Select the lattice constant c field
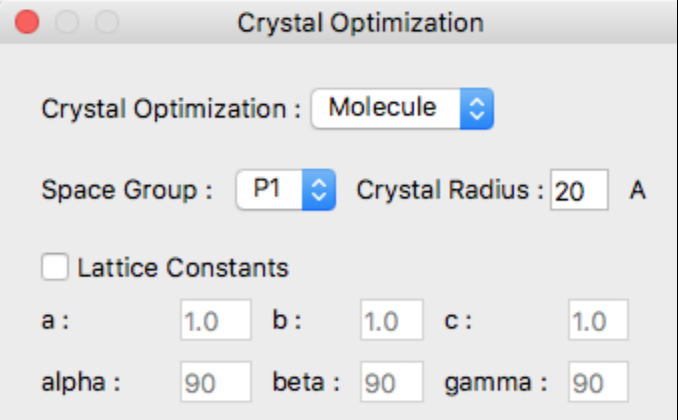Image resolution: width=678 pixels, height=420 pixels. point(599,322)
